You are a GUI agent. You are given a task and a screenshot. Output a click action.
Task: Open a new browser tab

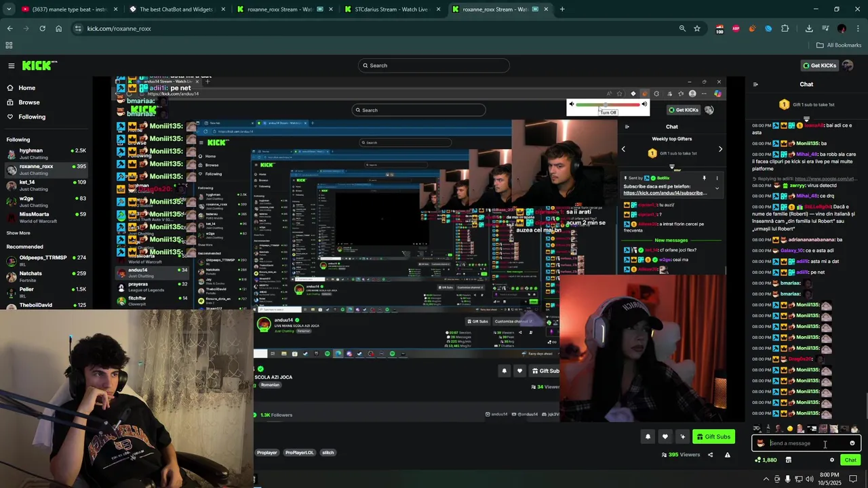(x=562, y=9)
